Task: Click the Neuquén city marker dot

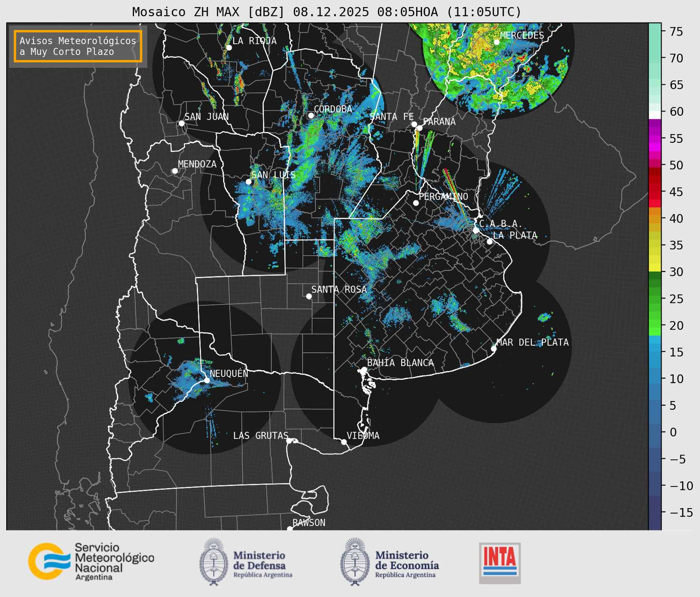Action: click(207, 380)
